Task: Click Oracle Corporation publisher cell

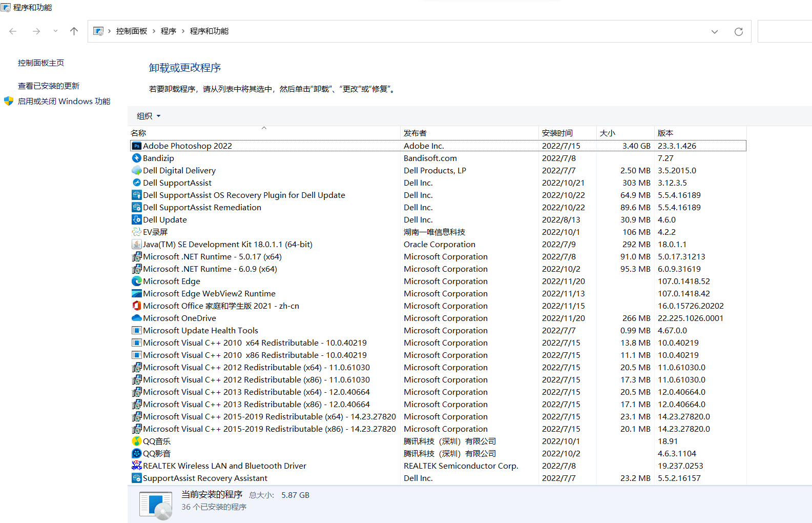Action: coord(440,245)
